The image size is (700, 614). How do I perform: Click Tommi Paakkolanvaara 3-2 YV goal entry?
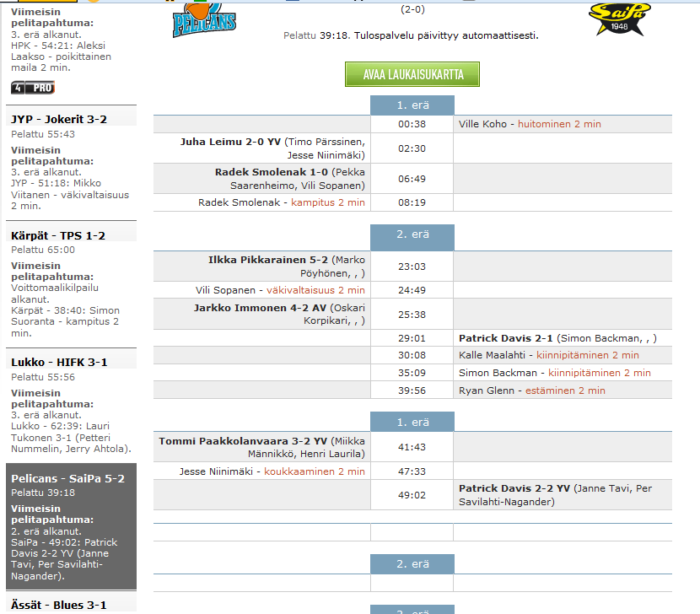coord(243,441)
